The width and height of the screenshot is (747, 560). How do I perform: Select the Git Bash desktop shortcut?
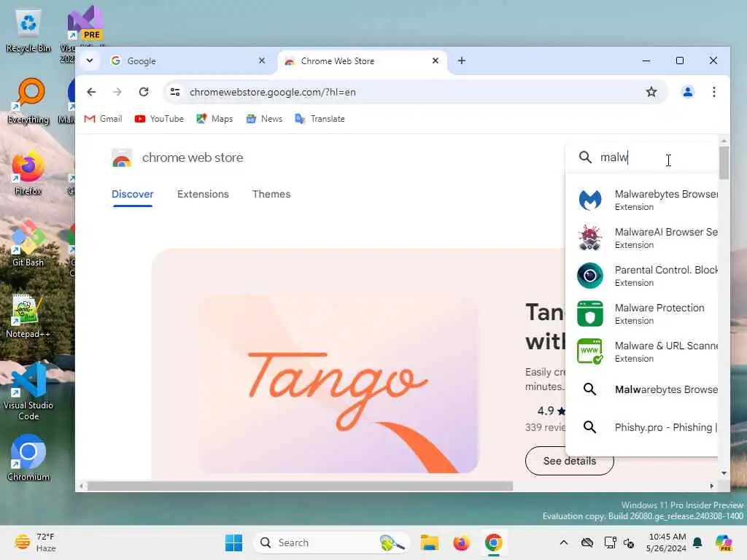tap(28, 244)
